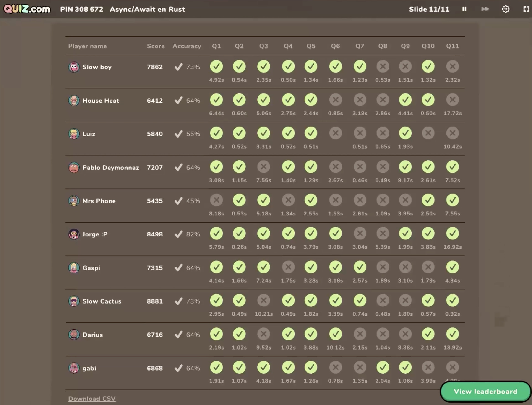This screenshot has width=532, height=405.
Task: Pause the quiz session
Action: coord(464,9)
